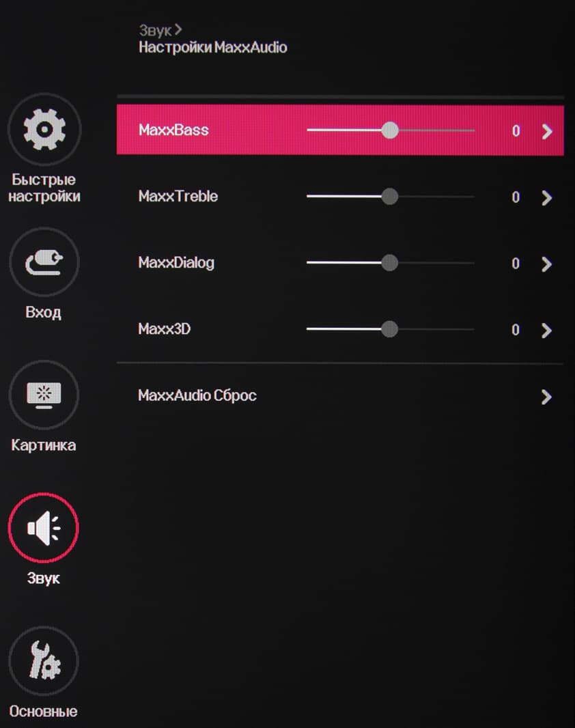This screenshot has width=575, height=728.
Task: Select the Звук speaker icon
Action: 44,528
